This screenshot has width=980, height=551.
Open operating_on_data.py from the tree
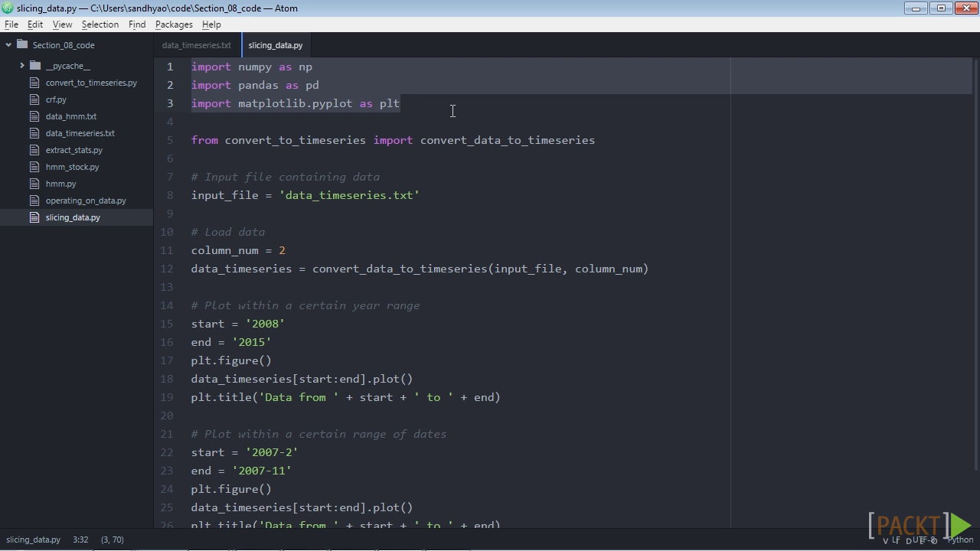(x=86, y=201)
